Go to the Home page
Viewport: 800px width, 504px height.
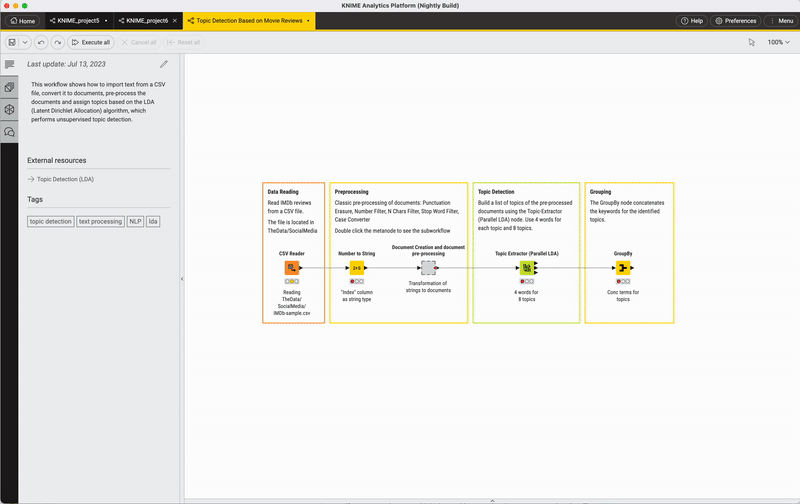pyautogui.click(x=22, y=21)
